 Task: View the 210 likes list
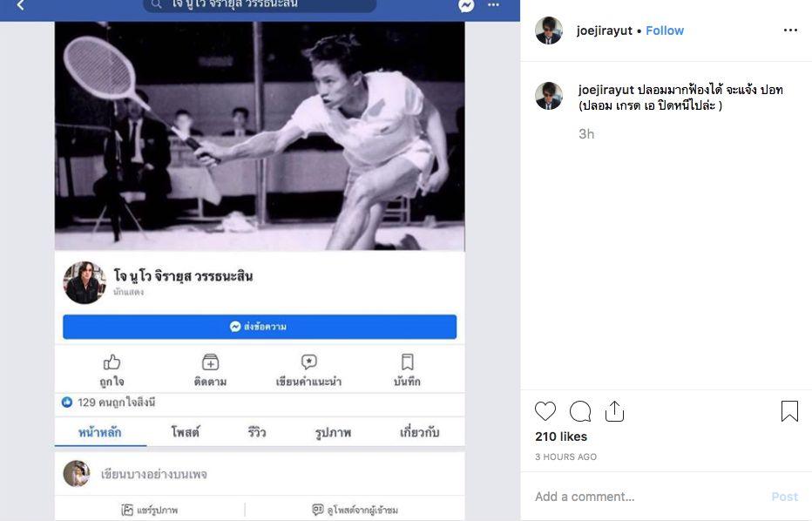561,436
